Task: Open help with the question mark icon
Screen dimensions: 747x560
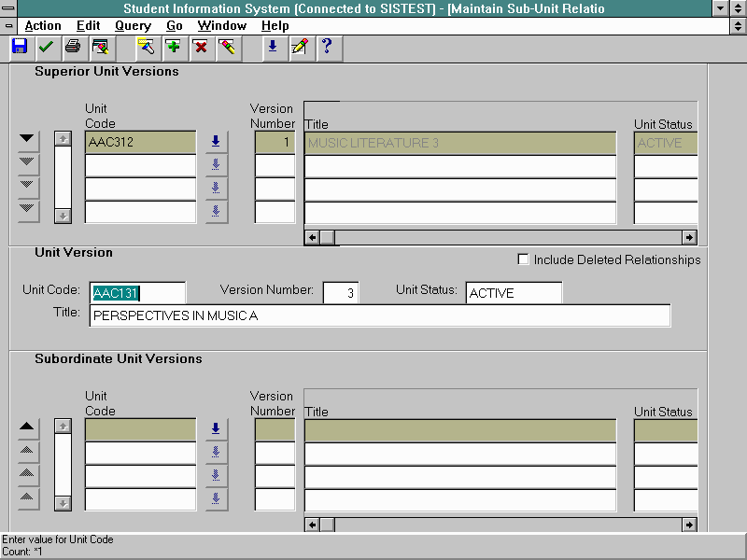Action: pyautogui.click(x=326, y=47)
